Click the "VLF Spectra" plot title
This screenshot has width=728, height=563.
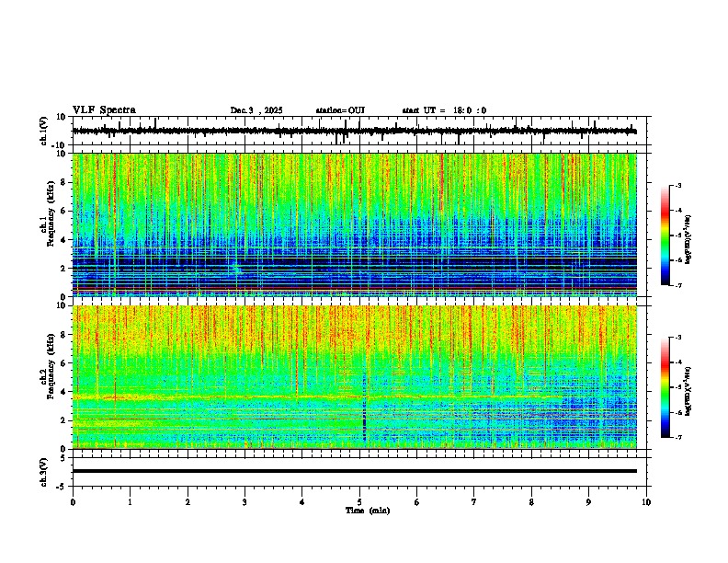104,110
